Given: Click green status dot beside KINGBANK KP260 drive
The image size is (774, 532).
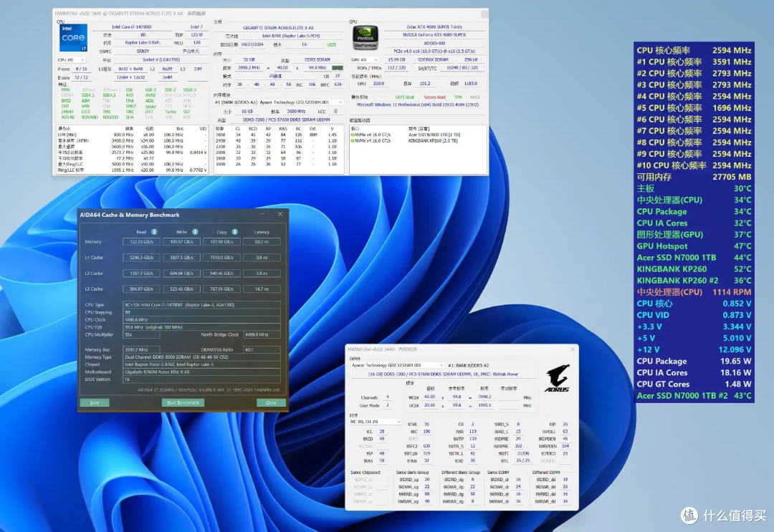Looking at the screenshot, I should [x=353, y=140].
